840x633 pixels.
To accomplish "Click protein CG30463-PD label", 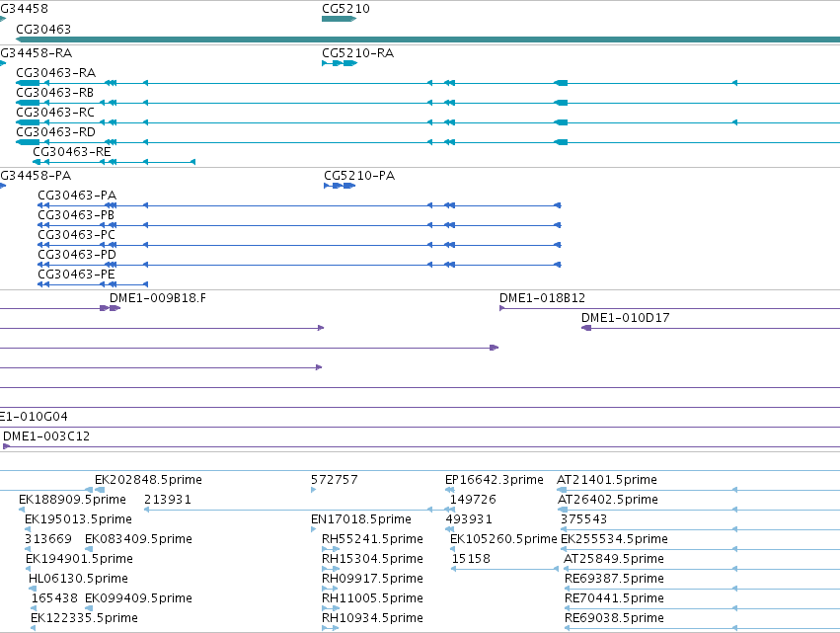I will coord(77,255).
